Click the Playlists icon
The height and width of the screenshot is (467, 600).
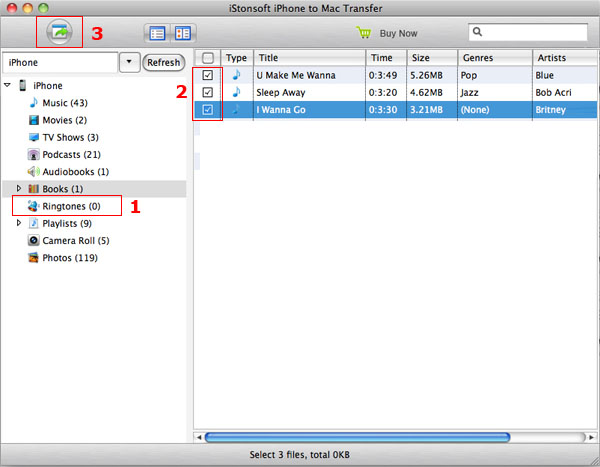pyautogui.click(x=34, y=223)
